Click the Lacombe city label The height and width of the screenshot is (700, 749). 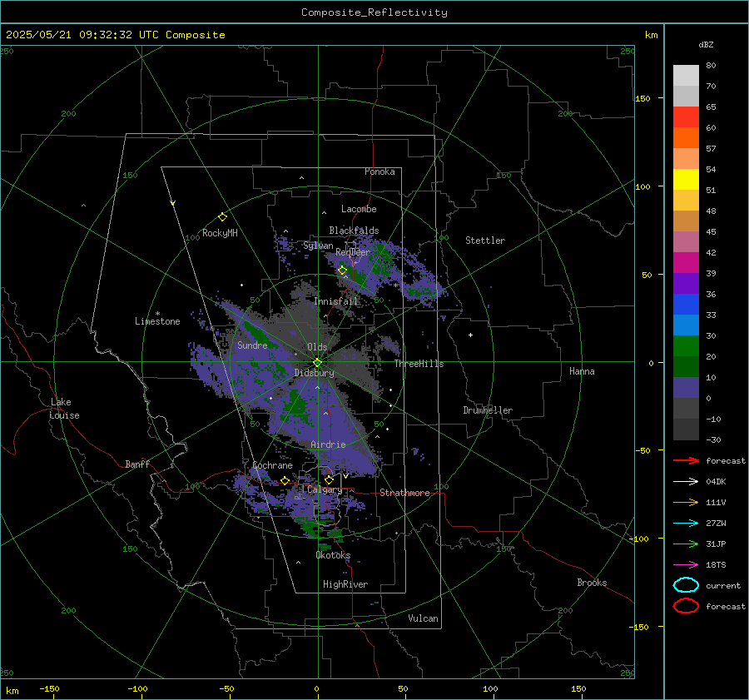[x=359, y=209]
